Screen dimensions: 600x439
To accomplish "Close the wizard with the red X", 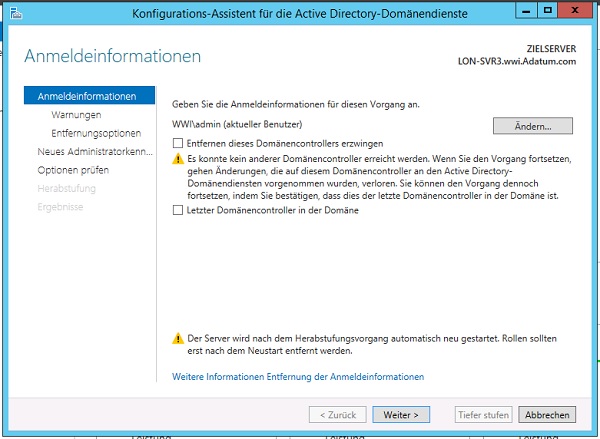I will pos(574,11).
